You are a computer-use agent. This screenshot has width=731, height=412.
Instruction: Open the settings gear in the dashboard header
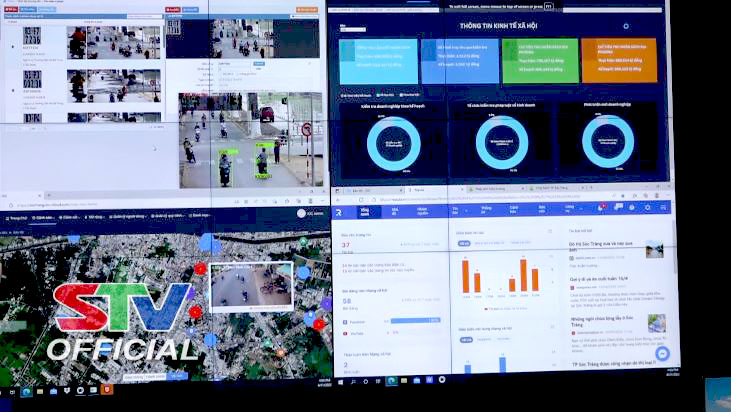pyautogui.click(x=647, y=208)
